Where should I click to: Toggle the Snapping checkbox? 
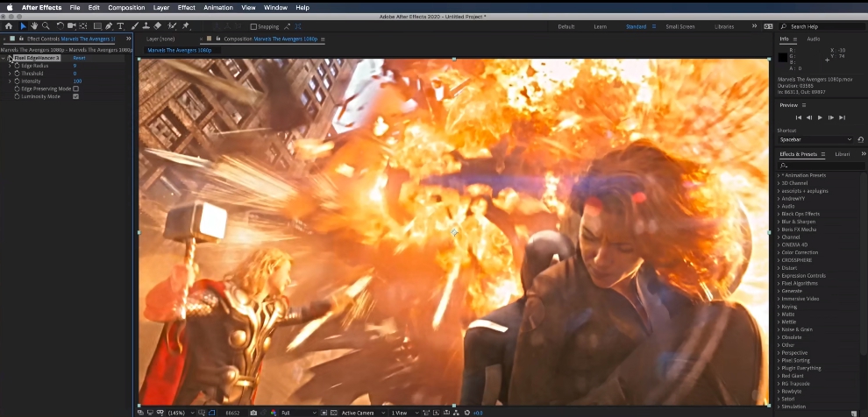[x=253, y=26]
